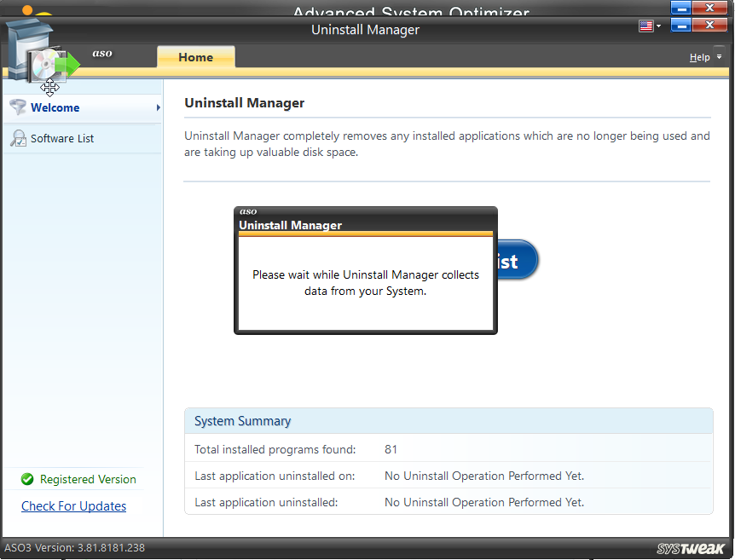Select Software List in the left panel

[x=62, y=138]
